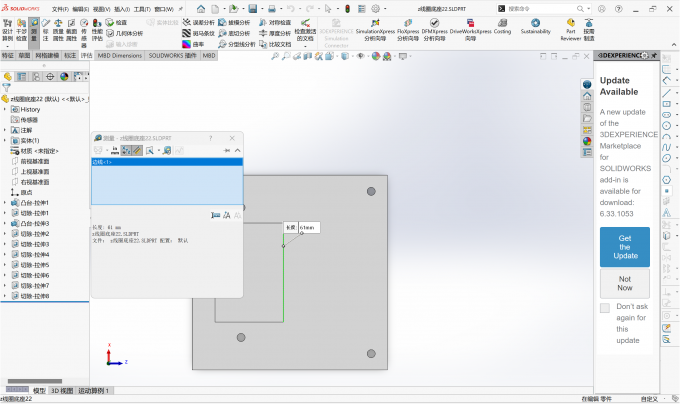Switch to MBD Dimensions tab

[120, 55]
